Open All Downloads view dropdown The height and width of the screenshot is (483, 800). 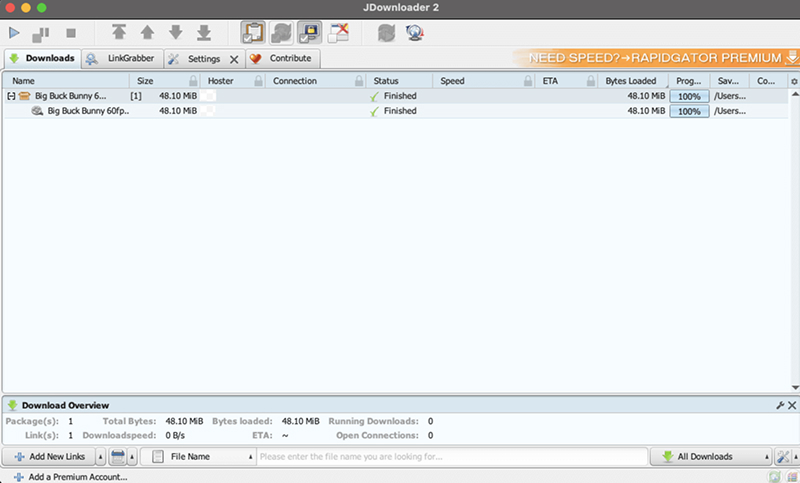click(x=711, y=456)
